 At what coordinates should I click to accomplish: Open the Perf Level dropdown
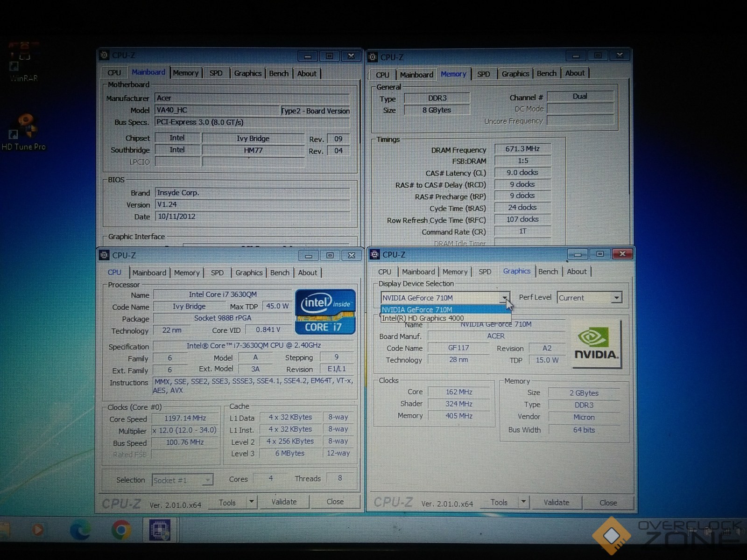click(616, 298)
